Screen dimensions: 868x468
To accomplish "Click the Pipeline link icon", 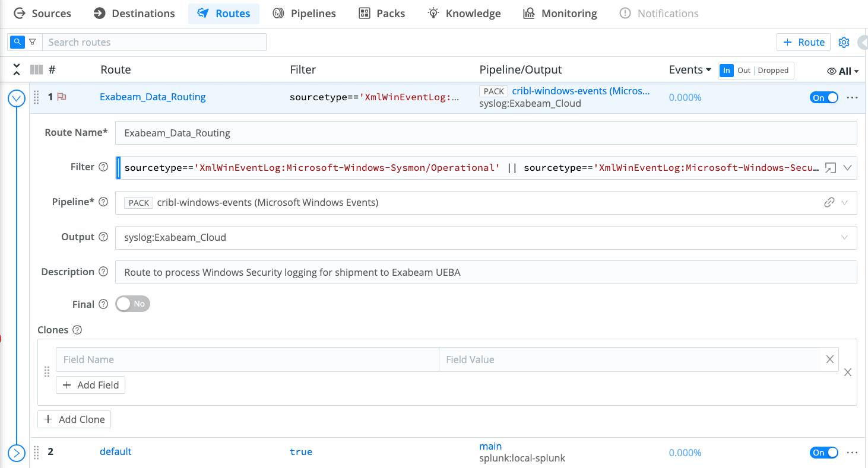I will [829, 202].
